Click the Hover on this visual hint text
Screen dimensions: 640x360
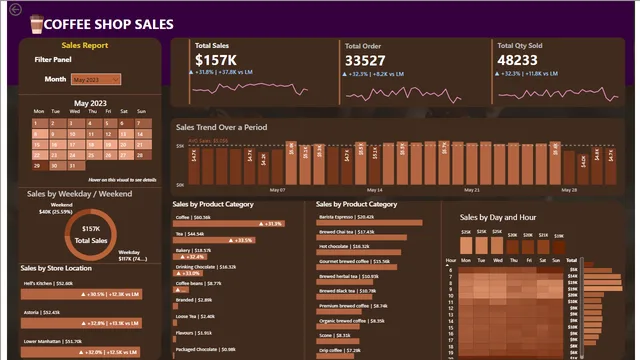[x=122, y=180]
